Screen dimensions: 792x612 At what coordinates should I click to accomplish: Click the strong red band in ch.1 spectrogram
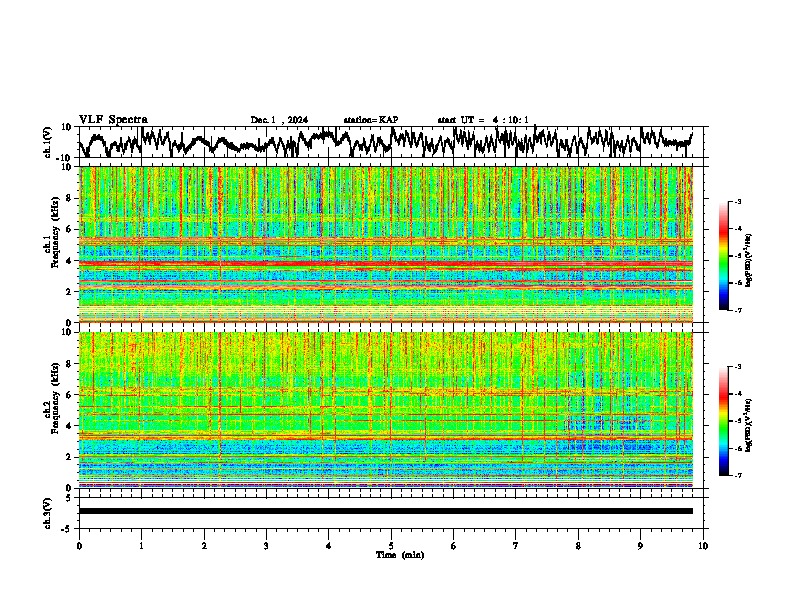click(386, 264)
